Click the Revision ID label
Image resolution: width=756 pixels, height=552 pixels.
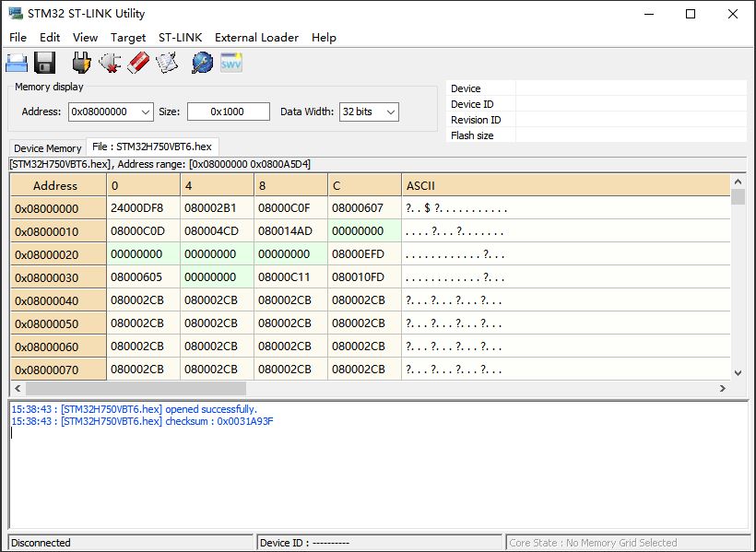point(476,120)
